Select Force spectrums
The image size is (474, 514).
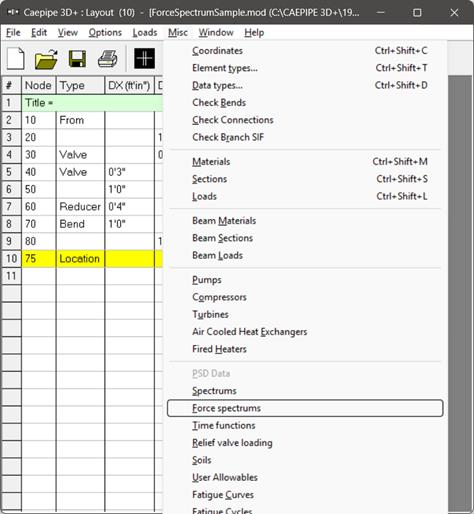click(x=305, y=408)
